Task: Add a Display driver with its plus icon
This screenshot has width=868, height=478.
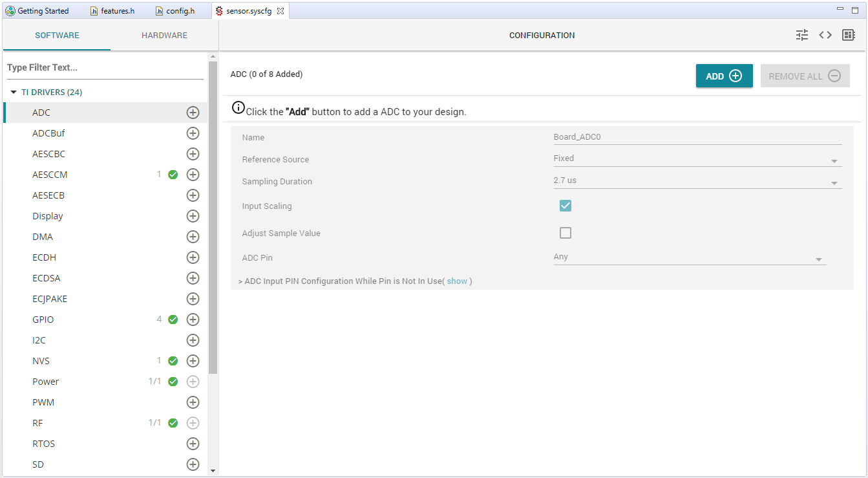Action: pyautogui.click(x=193, y=216)
